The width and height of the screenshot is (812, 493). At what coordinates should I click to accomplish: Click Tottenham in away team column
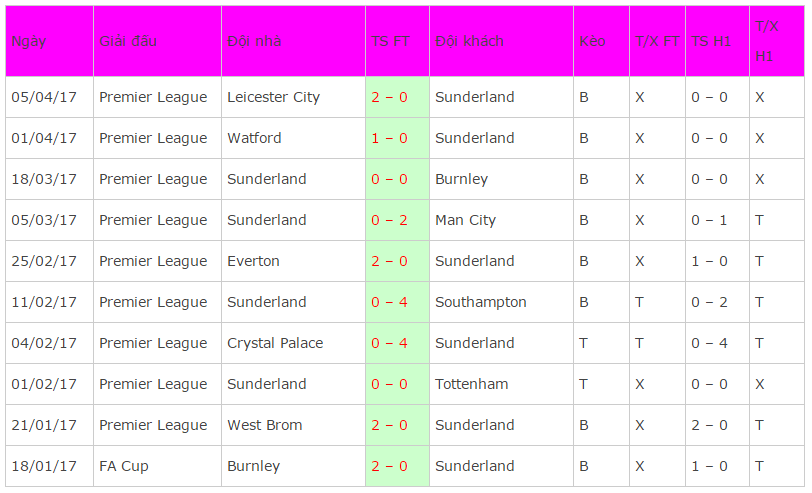click(472, 384)
